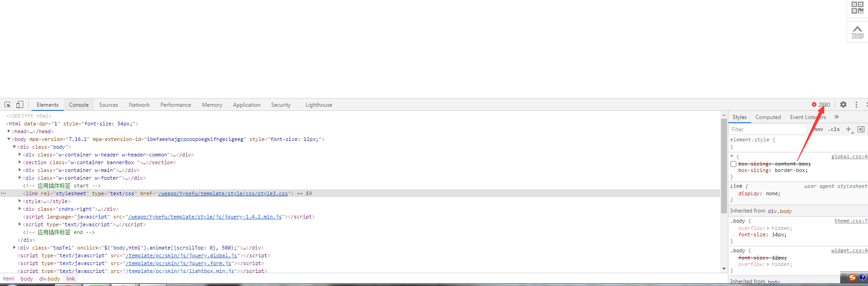The width and height of the screenshot is (868, 286).
Task: Switch to the Elements tab
Action: 47,105
